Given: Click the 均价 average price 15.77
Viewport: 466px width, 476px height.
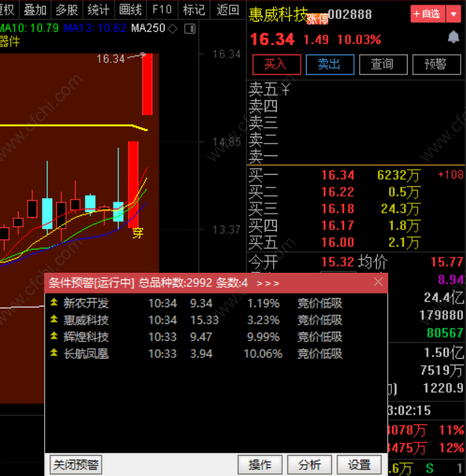Looking at the screenshot, I should tap(447, 262).
